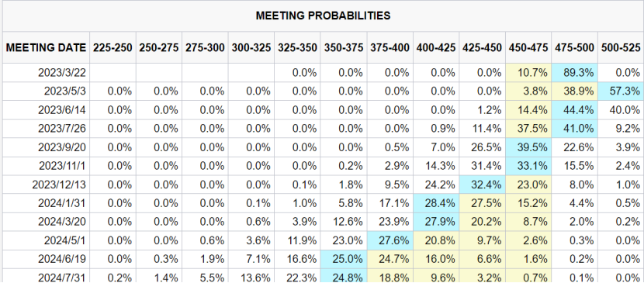This screenshot has height=283, width=644.
Task: Select the 475-500 column header
Action: point(575,47)
